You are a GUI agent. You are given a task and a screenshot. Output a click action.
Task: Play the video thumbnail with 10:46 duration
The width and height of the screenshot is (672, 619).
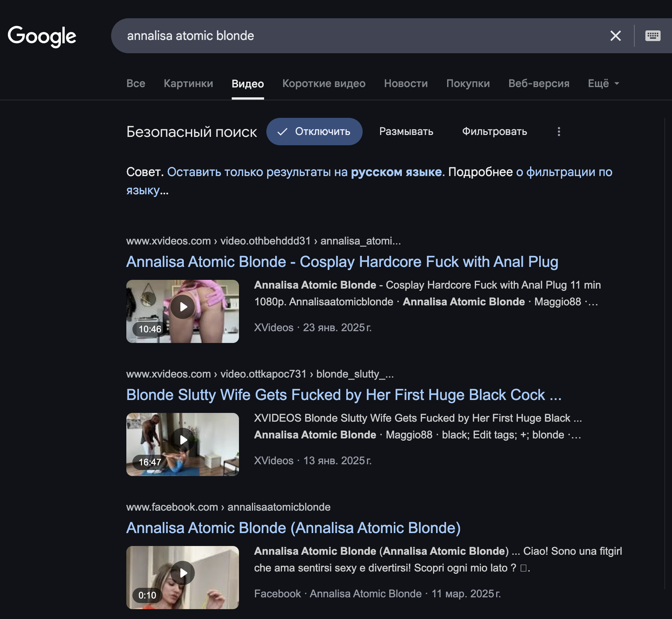coord(183,311)
